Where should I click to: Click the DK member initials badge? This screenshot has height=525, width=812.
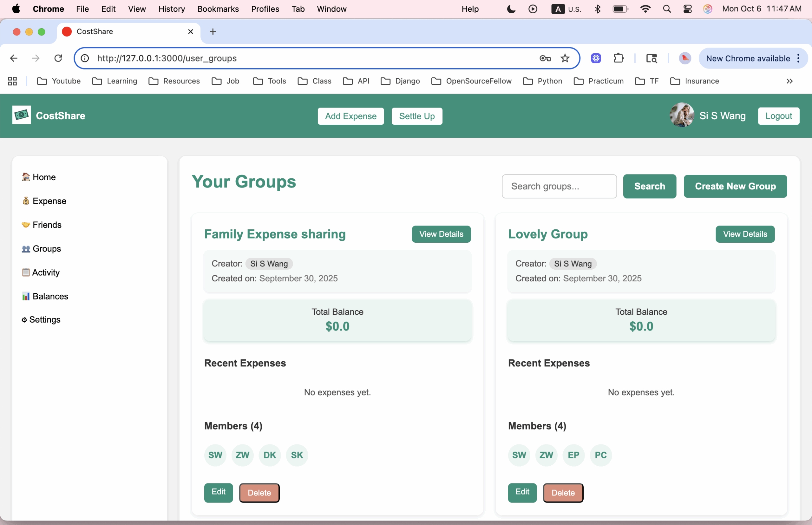point(270,455)
